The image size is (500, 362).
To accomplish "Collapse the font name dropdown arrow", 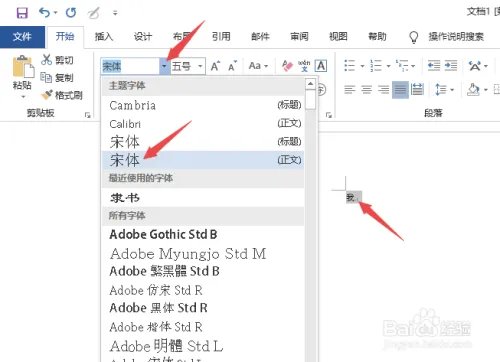I will pos(164,66).
